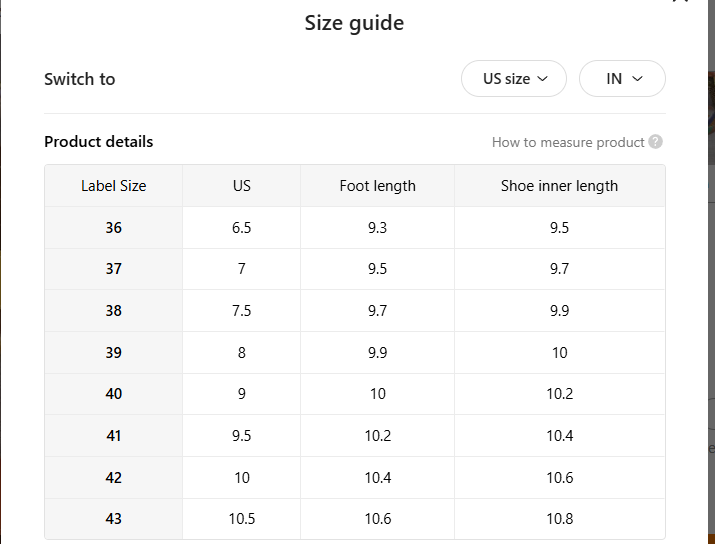This screenshot has height=544, width=715.
Task: Click the US size 6.5 cell
Action: [241, 228]
